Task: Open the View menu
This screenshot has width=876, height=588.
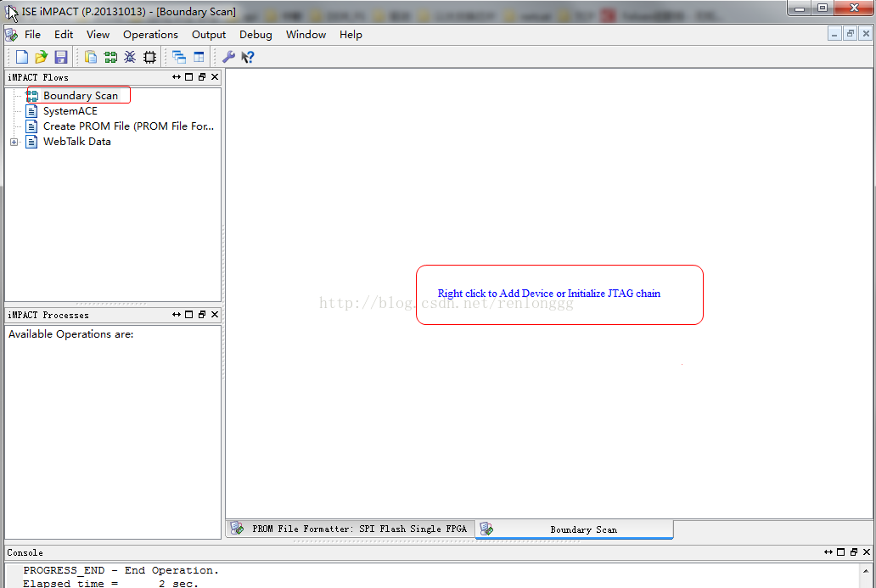Action: pyautogui.click(x=98, y=35)
